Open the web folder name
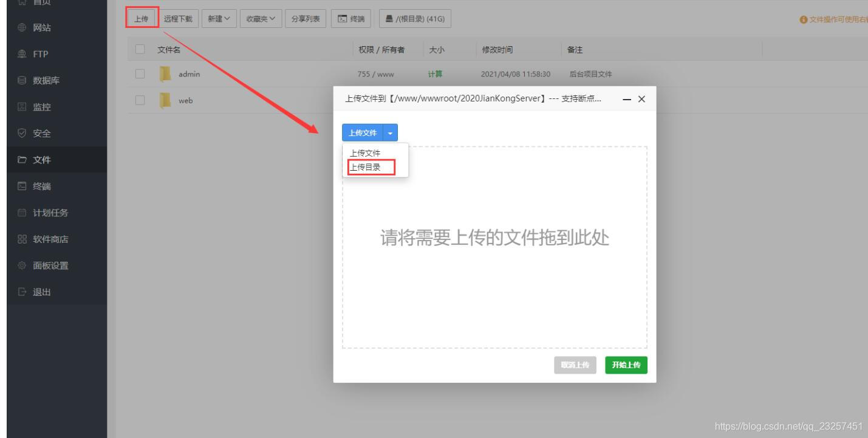 click(x=186, y=100)
